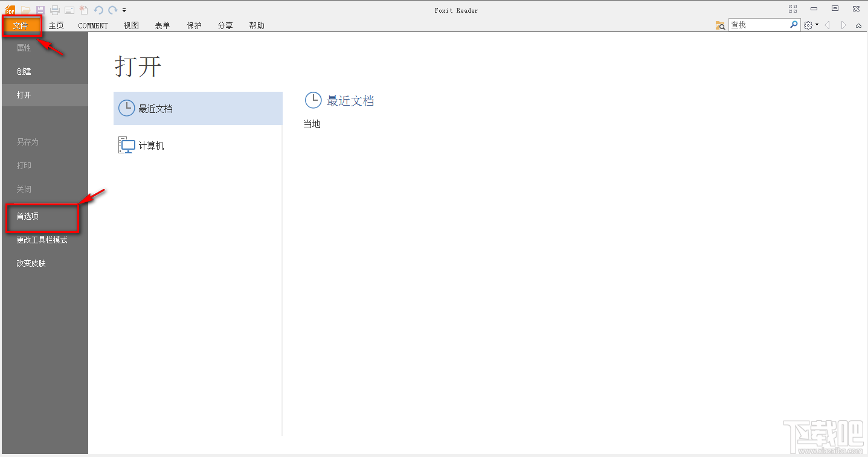
Task: Click the blue magnifier icon in the find box
Action: 794,25
